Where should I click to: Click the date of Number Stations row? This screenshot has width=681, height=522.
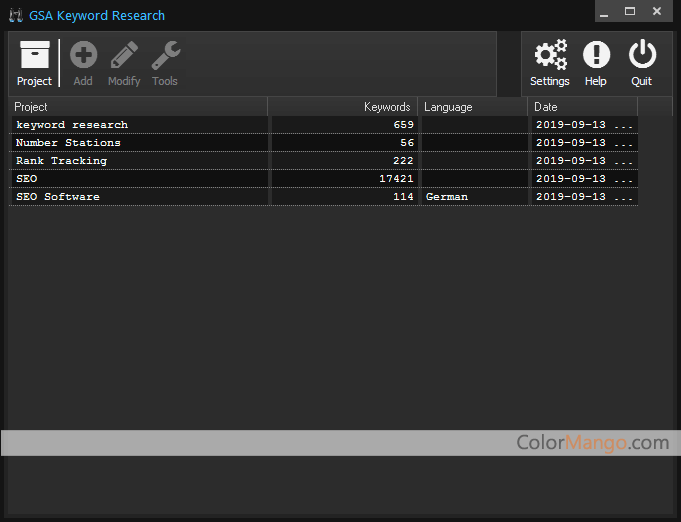584,143
